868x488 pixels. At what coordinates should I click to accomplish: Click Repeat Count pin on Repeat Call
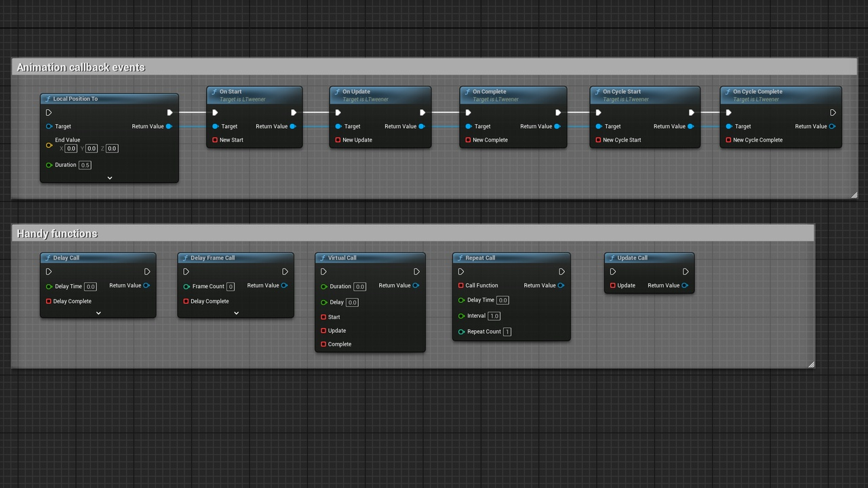click(x=461, y=331)
